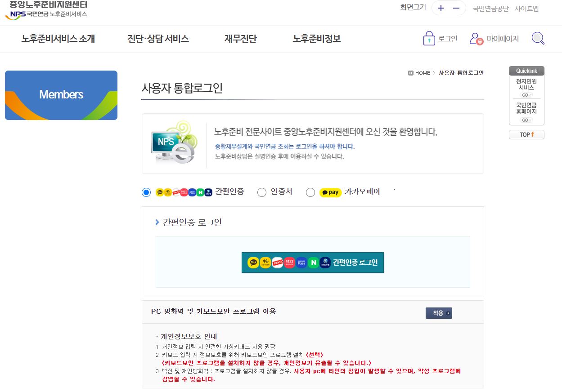562x392 pixels.
Task: Click the HOME icon in the breadcrumb
Action: [x=411, y=72]
